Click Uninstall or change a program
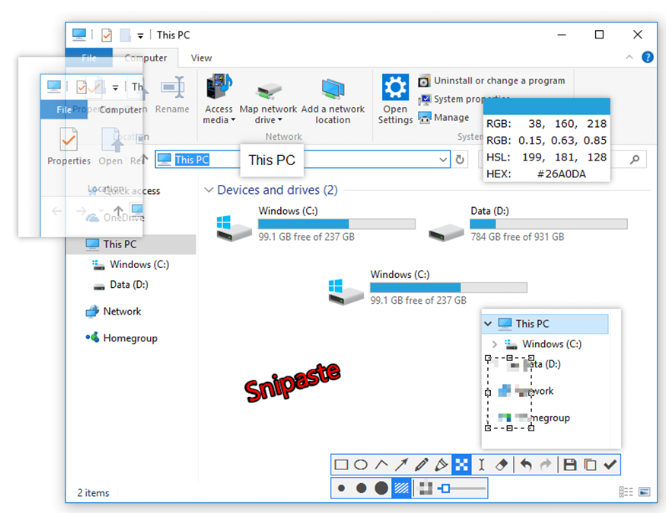Screen dimensions: 666x513 [x=491, y=81]
